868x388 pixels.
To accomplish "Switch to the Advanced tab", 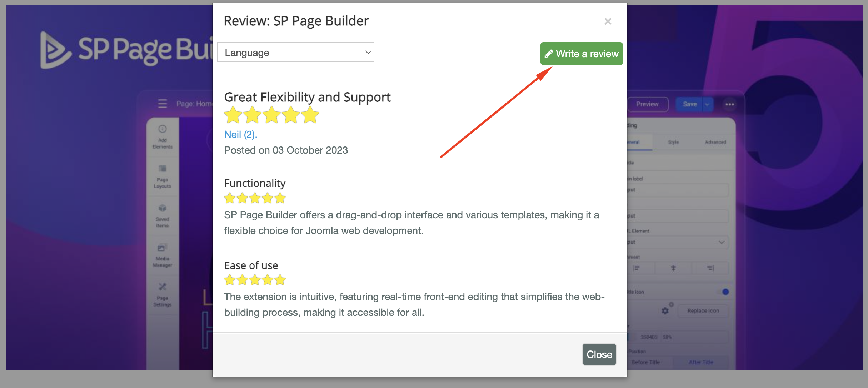I will 715,142.
